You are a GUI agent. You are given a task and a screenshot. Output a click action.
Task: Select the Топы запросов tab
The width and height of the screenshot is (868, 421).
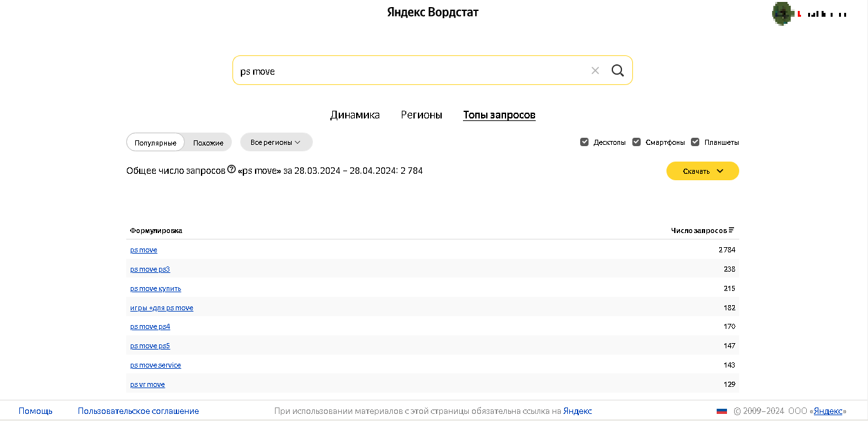pyautogui.click(x=499, y=115)
